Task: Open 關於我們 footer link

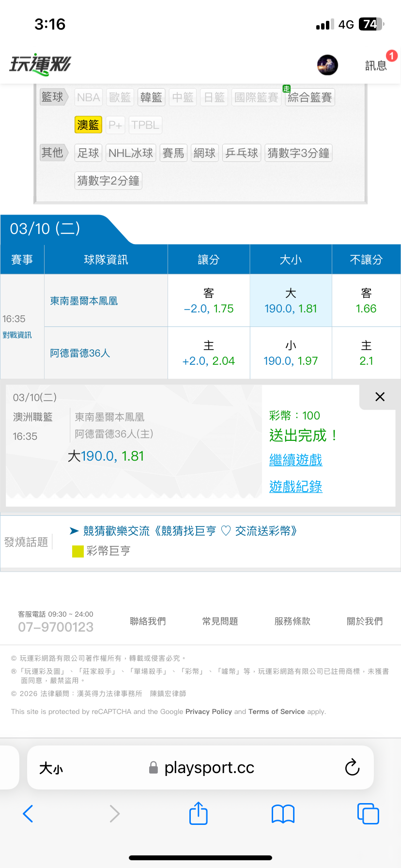Action: [x=365, y=621]
